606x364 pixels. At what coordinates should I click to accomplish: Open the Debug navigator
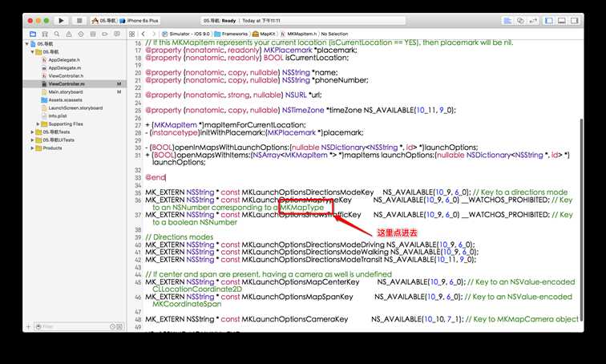click(x=93, y=34)
